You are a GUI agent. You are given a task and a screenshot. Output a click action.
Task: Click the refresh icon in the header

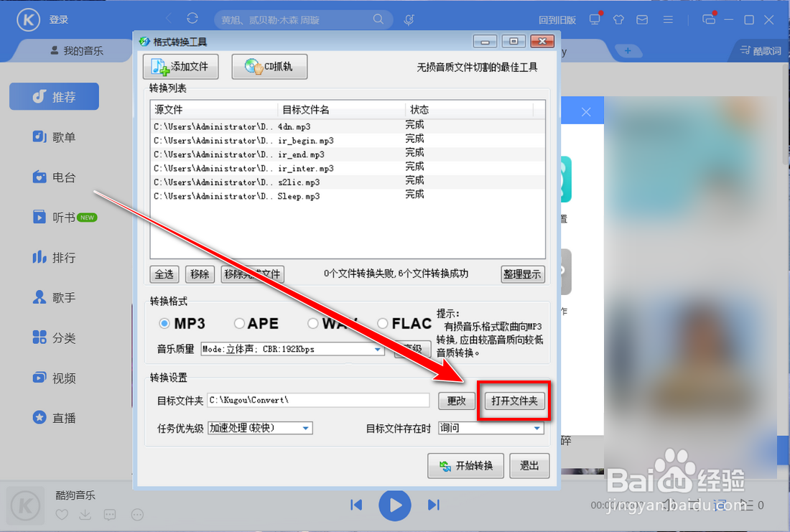192,19
